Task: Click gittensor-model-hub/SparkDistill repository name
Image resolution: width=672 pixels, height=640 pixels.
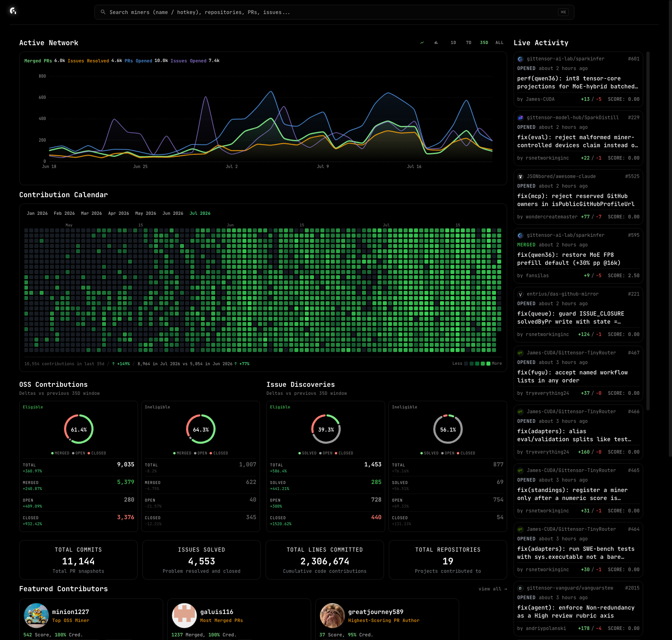Action: pos(573,118)
